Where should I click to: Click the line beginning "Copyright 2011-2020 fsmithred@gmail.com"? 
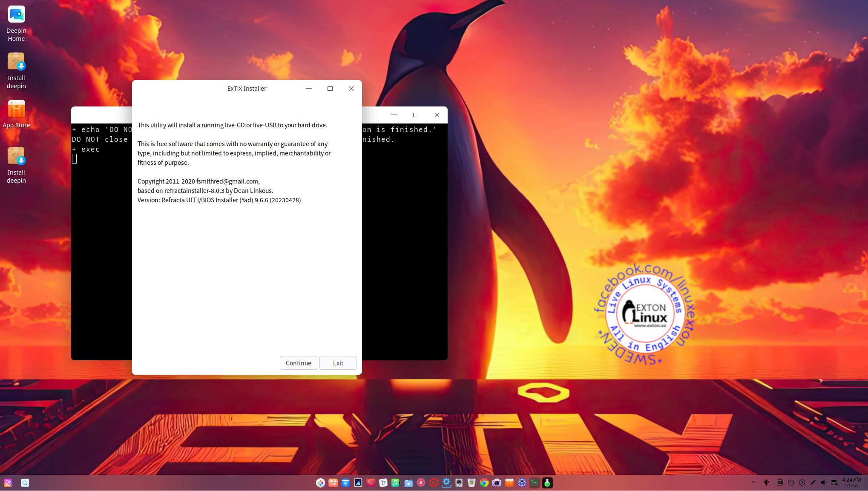coord(198,181)
